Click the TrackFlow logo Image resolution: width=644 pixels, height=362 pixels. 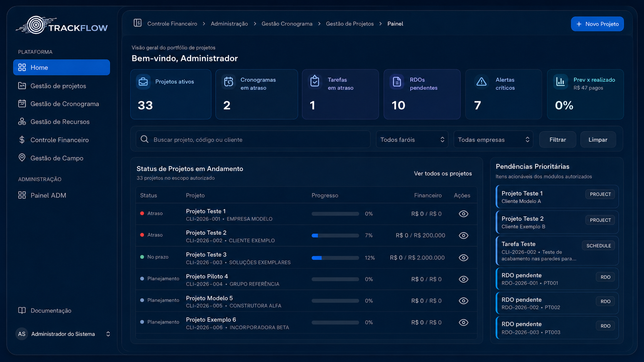(x=62, y=25)
